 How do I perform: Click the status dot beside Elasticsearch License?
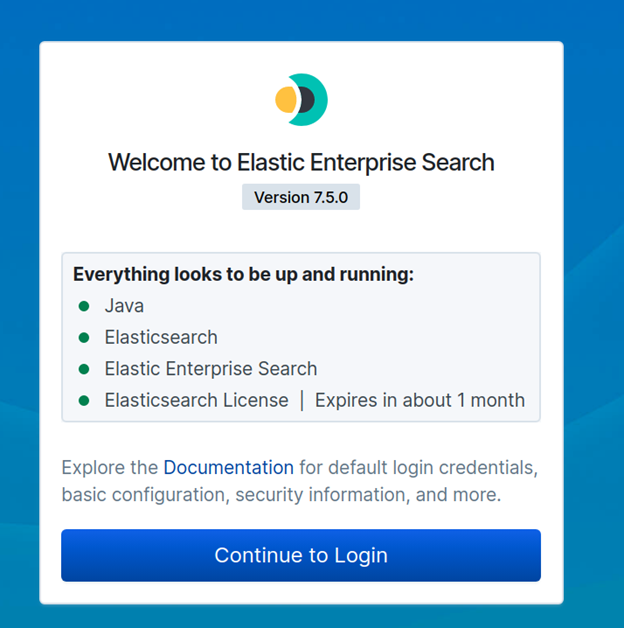coord(84,401)
